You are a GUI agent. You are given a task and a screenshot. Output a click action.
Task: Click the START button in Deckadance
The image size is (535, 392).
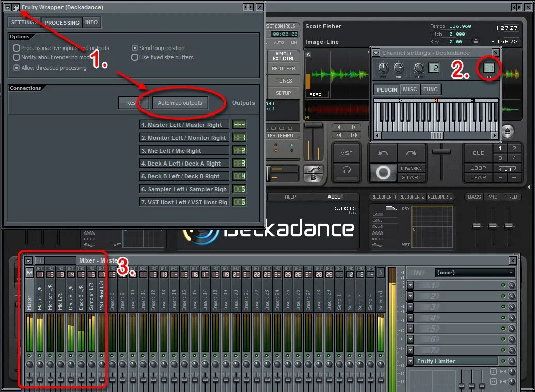click(x=412, y=177)
